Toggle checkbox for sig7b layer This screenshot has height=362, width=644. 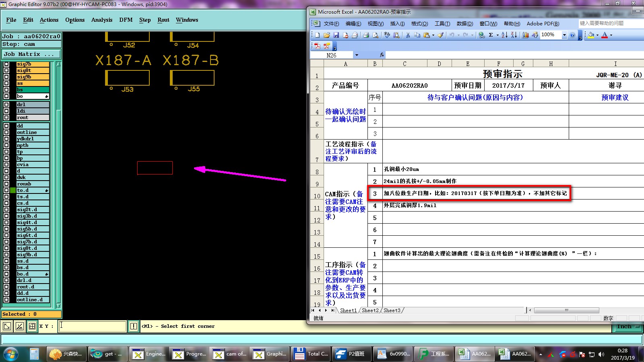pyautogui.click(x=6, y=64)
